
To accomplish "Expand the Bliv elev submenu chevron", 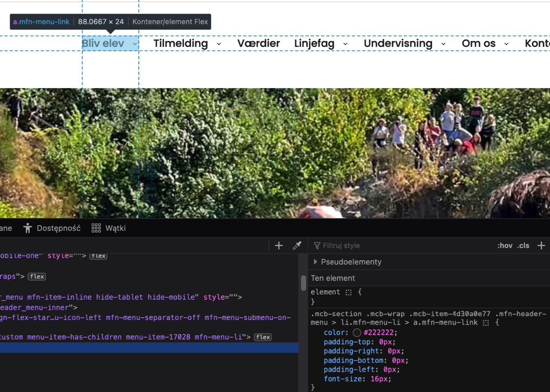I will click(x=134, y=44).
